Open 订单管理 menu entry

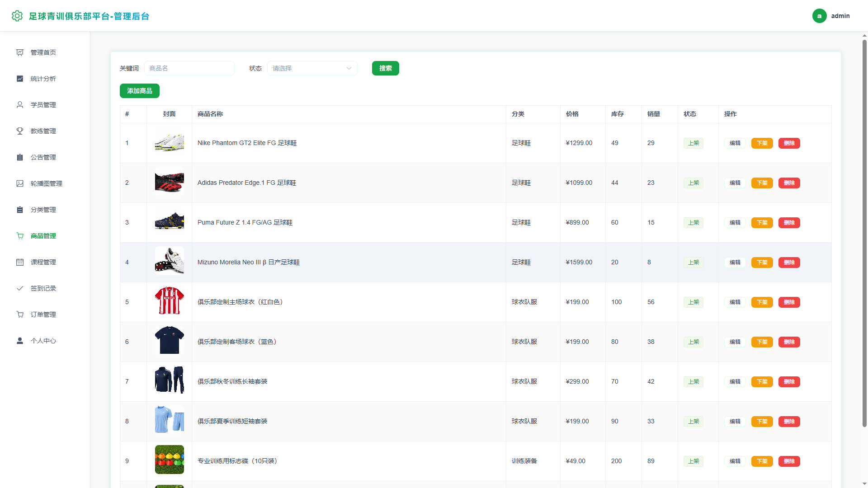(x=45, y=314)
